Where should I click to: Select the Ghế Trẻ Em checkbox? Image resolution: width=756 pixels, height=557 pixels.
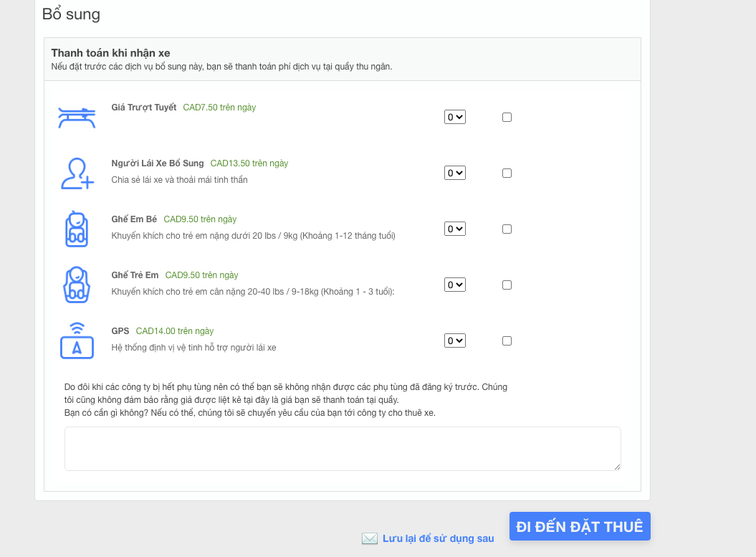point(507,285)
